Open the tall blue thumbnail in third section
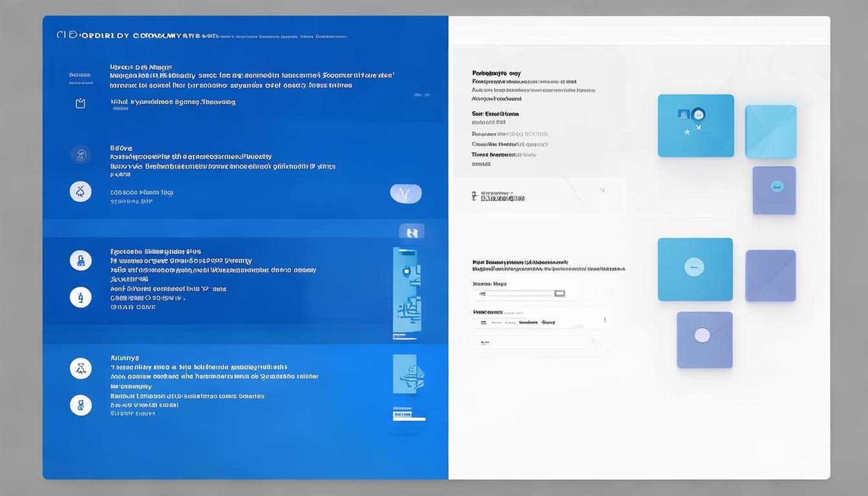The width and height of the screenshot is (868, 496). 406,289
